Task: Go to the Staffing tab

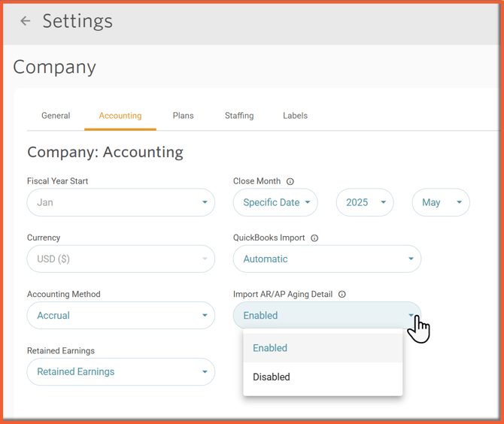Action: [x=239, y=116]
